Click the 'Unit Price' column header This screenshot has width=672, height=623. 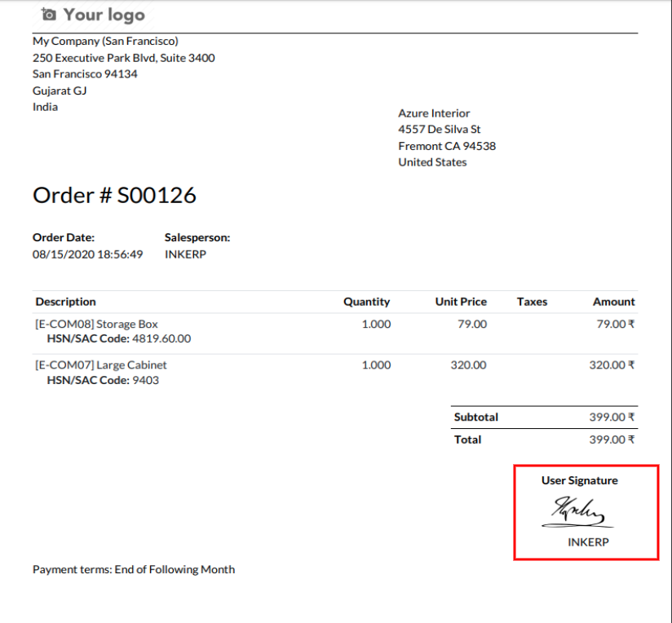click(x=461, y=302)
